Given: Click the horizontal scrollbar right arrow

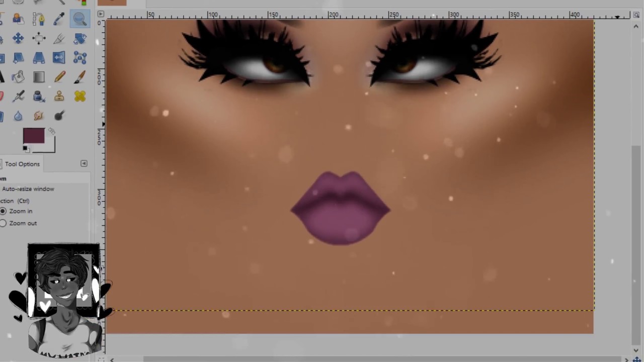Looking at the screenshot, I should [x=626, y=359].
